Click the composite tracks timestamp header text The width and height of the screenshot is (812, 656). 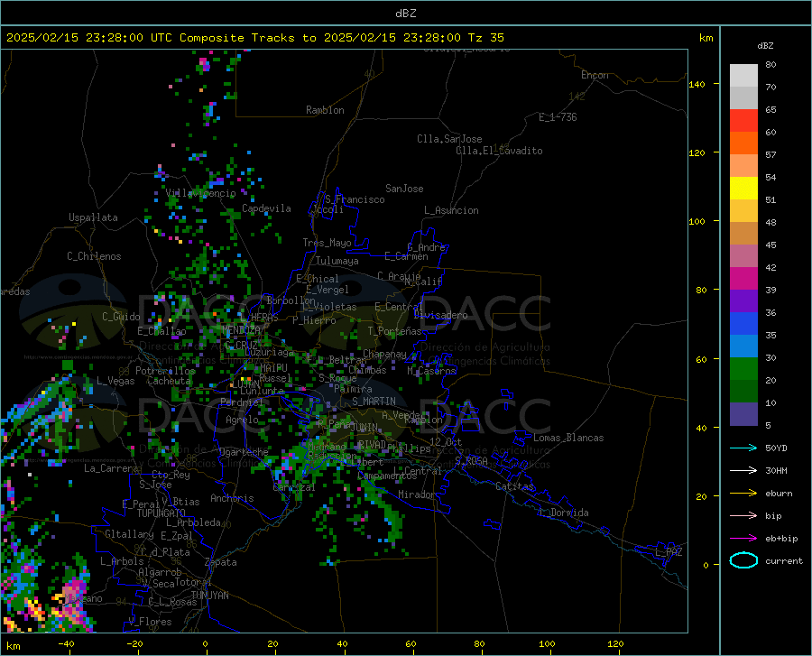pyautogui.click(x=254, y=38)
